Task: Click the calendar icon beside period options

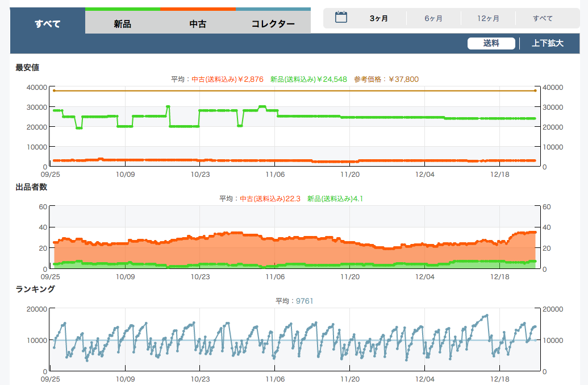Action: click(x=341, y=18)
